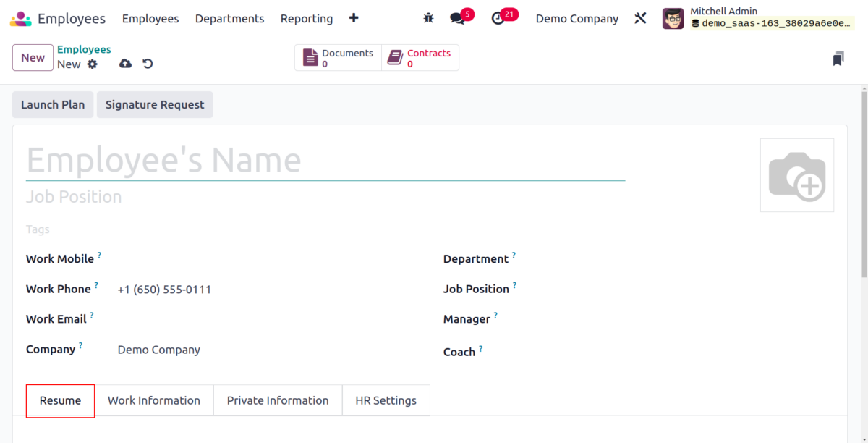Open the Reporting menu

click(x=307, y=19)
